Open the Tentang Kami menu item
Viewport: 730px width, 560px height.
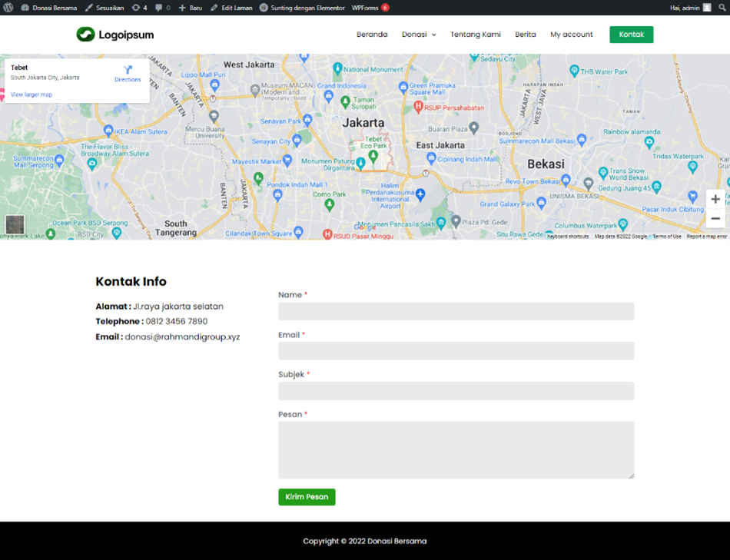point(475,35)
